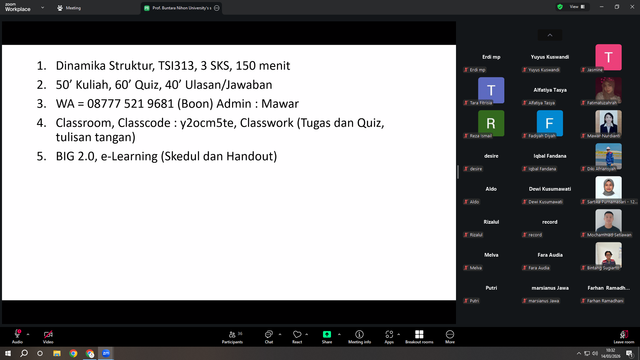Image resolution: width=640 pixels, height=360 pixels.
Task: Click participant name 'Fara Audia'
Action: tap(550, 255)
